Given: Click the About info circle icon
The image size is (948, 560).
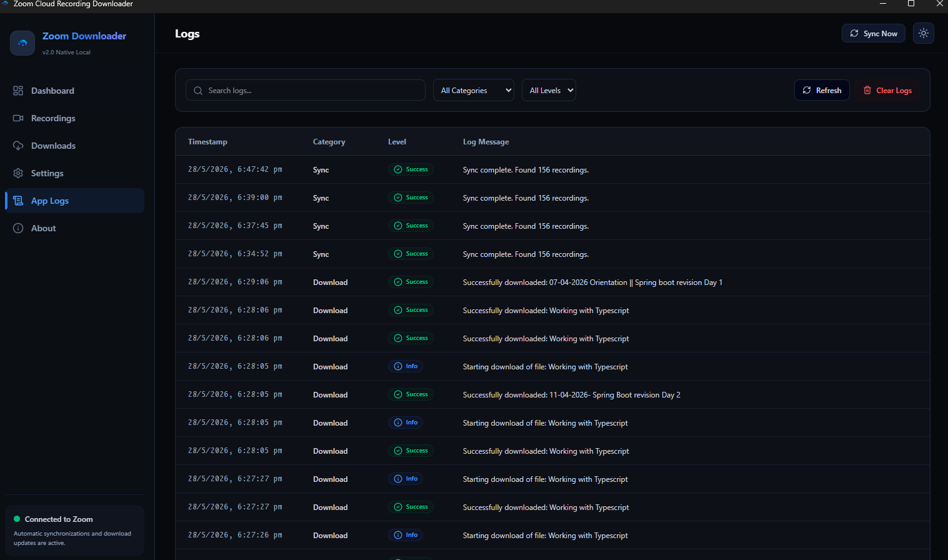Looking at the screenshot, I should click(x=18, y=228).
